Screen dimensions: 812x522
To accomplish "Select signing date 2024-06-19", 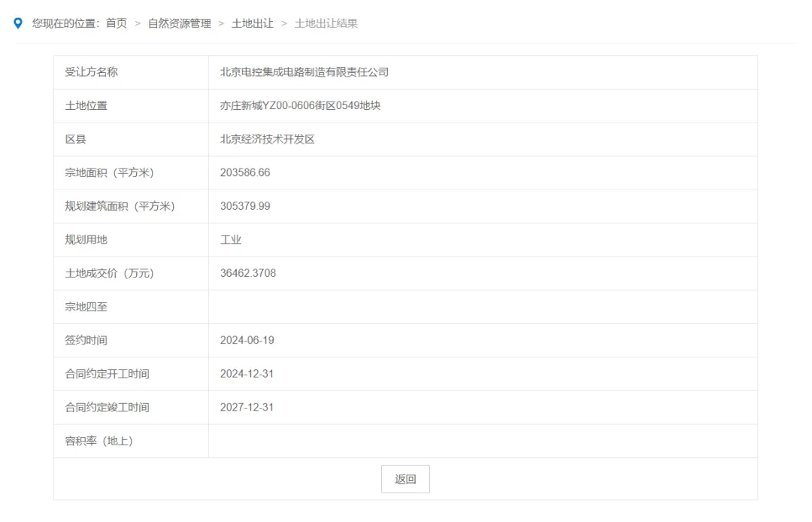I will point(247,340).
